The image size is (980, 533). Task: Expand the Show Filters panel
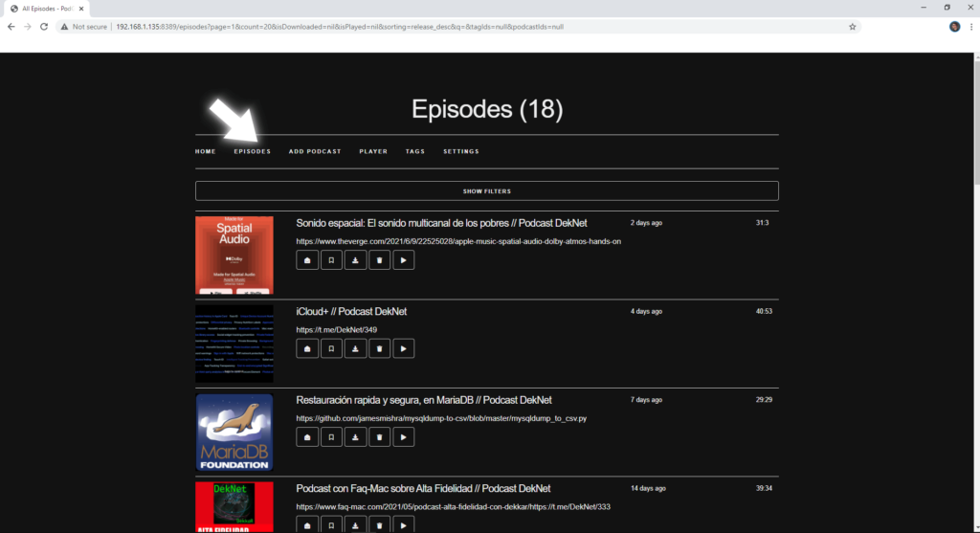click(486, 191)
